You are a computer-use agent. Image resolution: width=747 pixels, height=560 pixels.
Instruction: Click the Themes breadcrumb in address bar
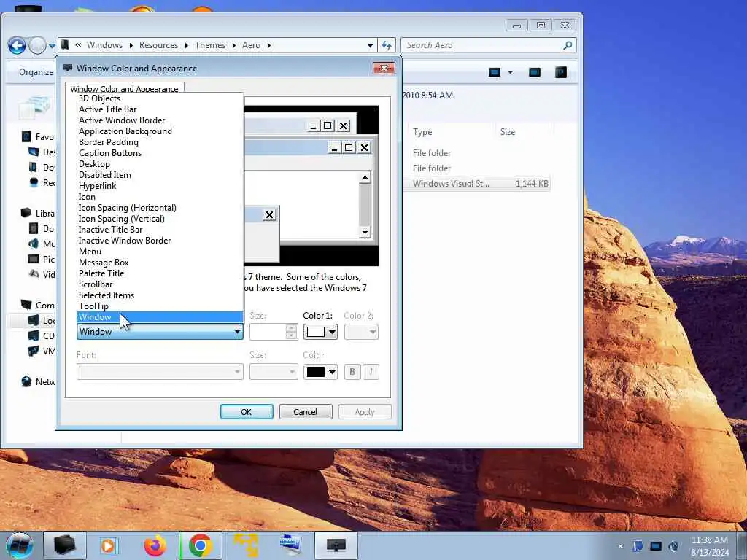tap(210, 45)
